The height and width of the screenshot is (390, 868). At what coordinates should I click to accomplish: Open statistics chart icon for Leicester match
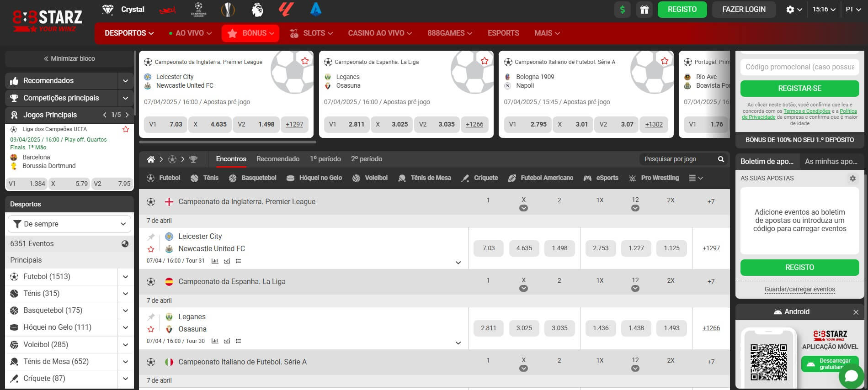(x=215, y=261)
